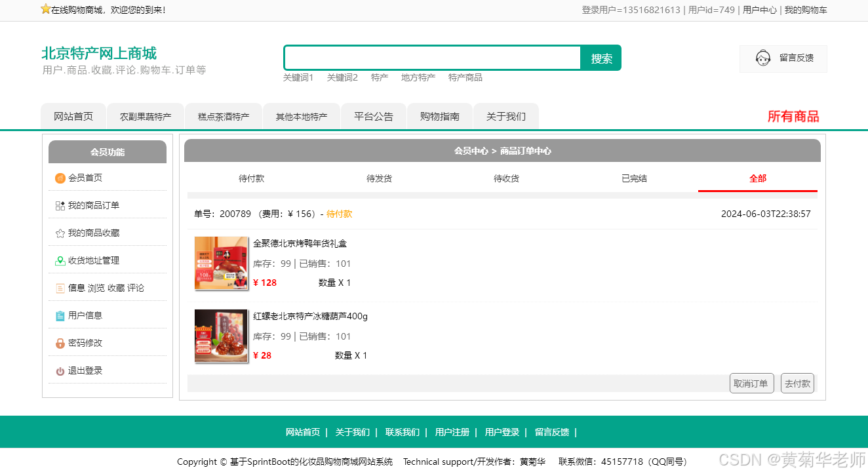Click the footer 用户注册 link

click(452, 433)
